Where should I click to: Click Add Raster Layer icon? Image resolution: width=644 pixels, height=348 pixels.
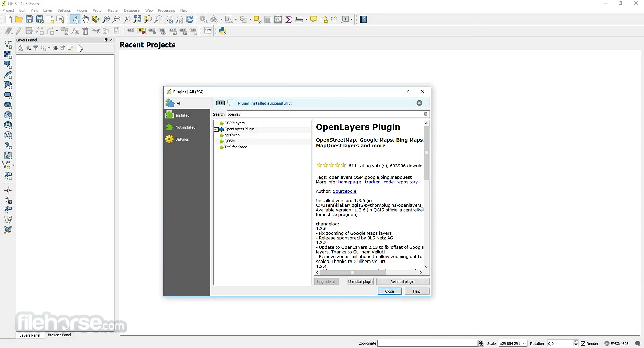pyautogui.click(x=8, y=55)
